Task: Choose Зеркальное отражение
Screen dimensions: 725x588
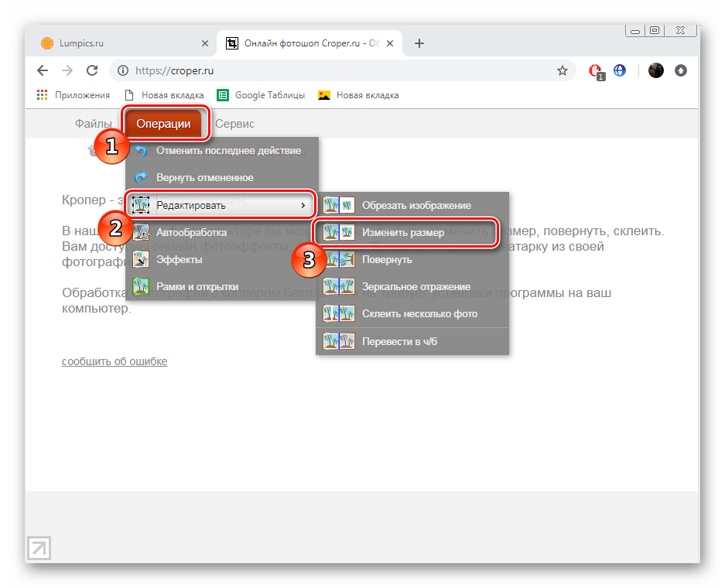Action: (412, 286)
